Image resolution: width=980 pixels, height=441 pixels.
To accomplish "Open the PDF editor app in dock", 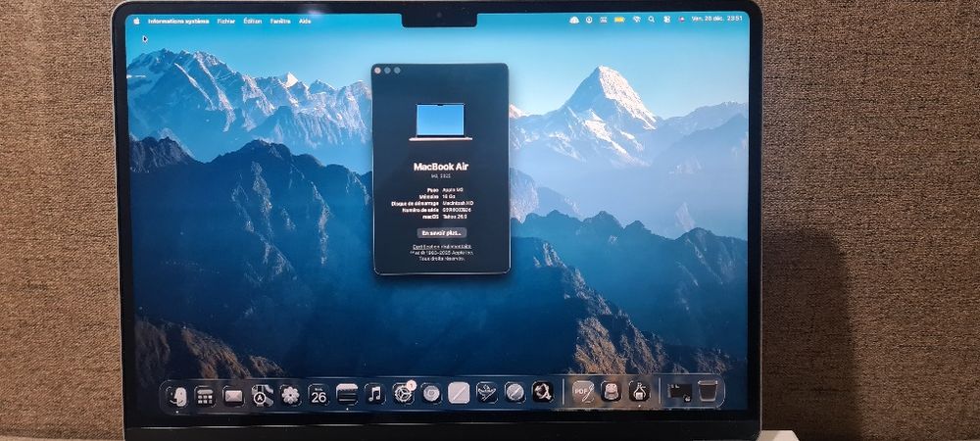I will pos(583,392).
